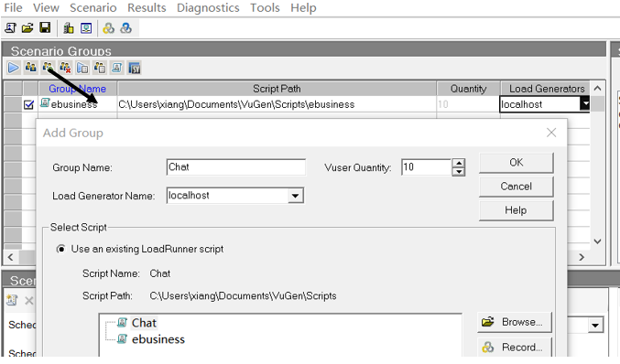The height and width of the screenshot is (364, 620).
Task: Decrease Vuser Quantity with down arrow
Action: [x=458, y=172]
